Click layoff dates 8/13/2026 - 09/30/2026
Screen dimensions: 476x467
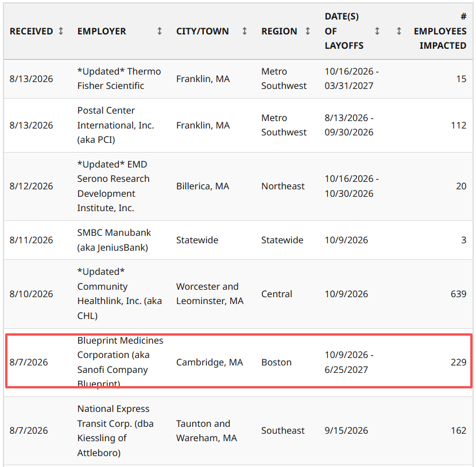click(349, 125)
